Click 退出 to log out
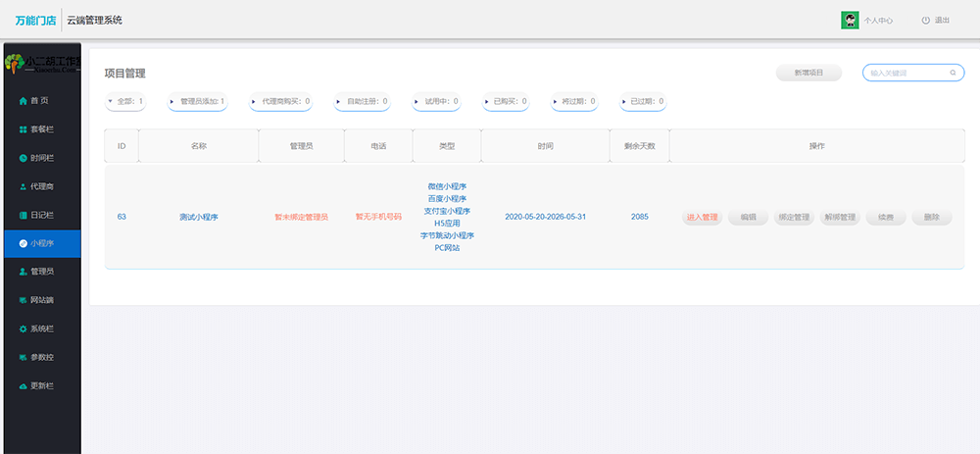 pos(942,21)
